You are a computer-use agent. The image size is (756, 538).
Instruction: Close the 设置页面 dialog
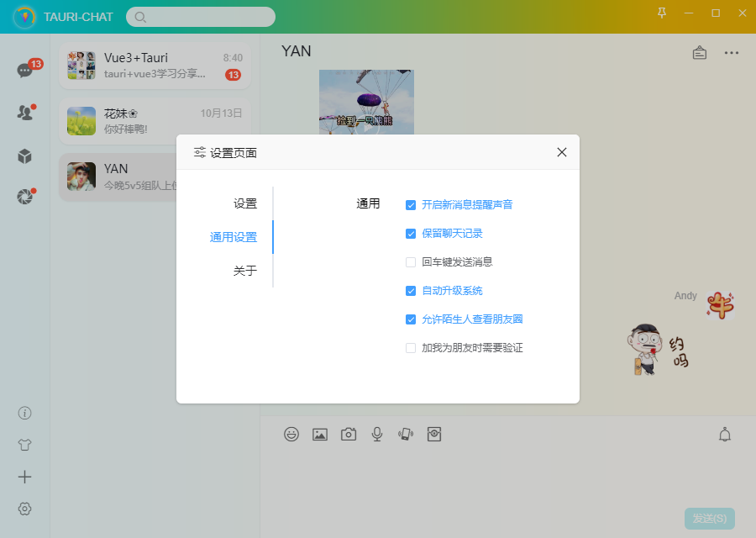click(562, 152)
